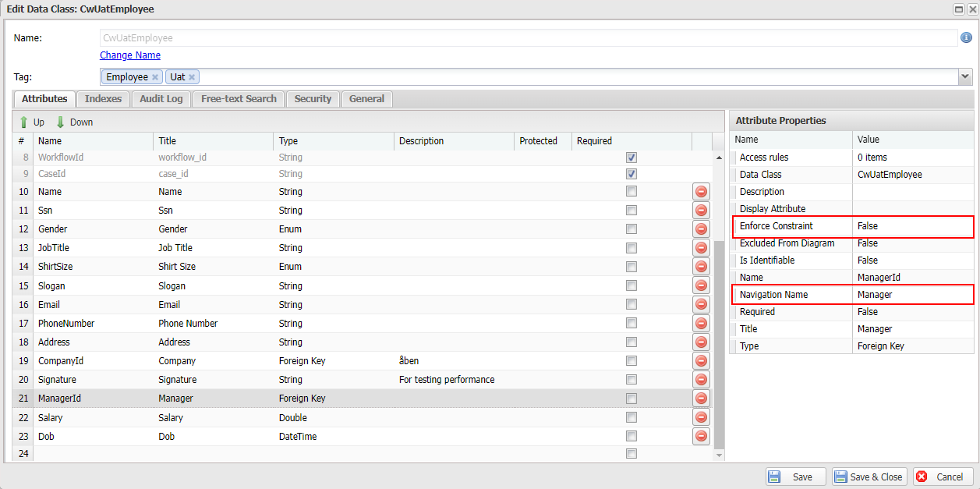This screenshot has width=980, height=489.
Task: Delete the Dob attribute row
Action: point(701,437)
